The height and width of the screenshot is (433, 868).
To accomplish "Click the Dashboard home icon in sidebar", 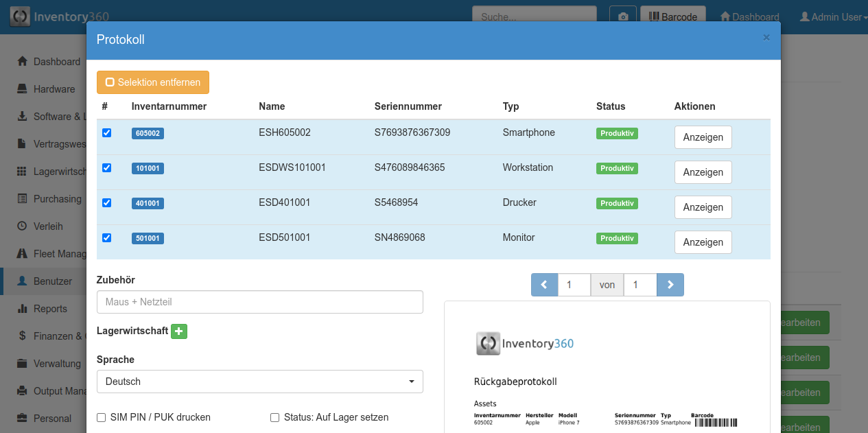I will [22, 62].
